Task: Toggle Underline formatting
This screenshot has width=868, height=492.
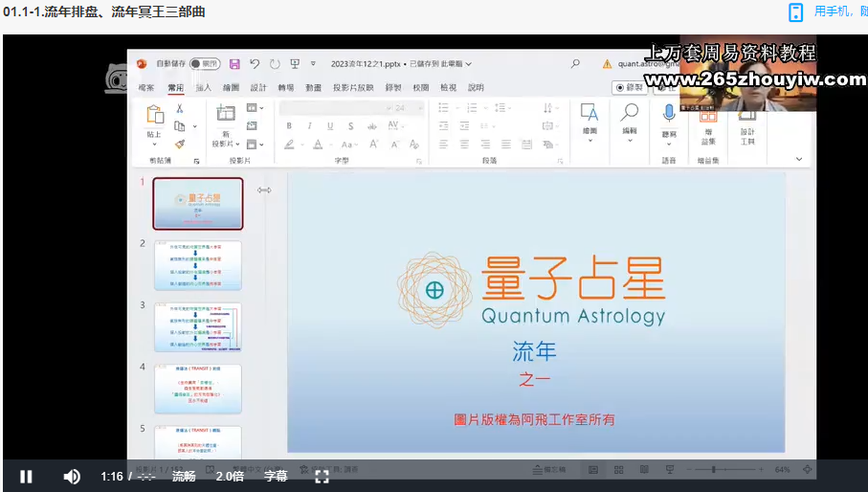Action: tap(330, 126)
